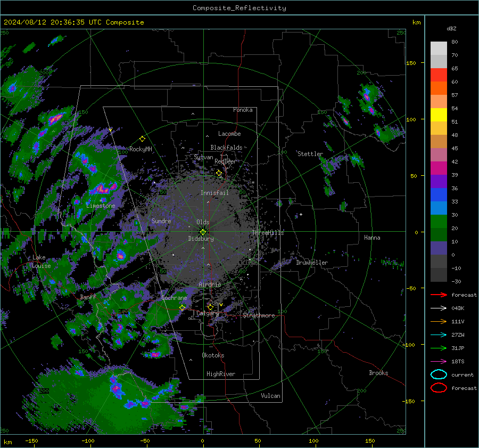Image resolution: width=479 pixels, height=448 pixels.
Task: Click the red forecast ellipse icon
Action: pyautogui.click(x=439, y=388)
